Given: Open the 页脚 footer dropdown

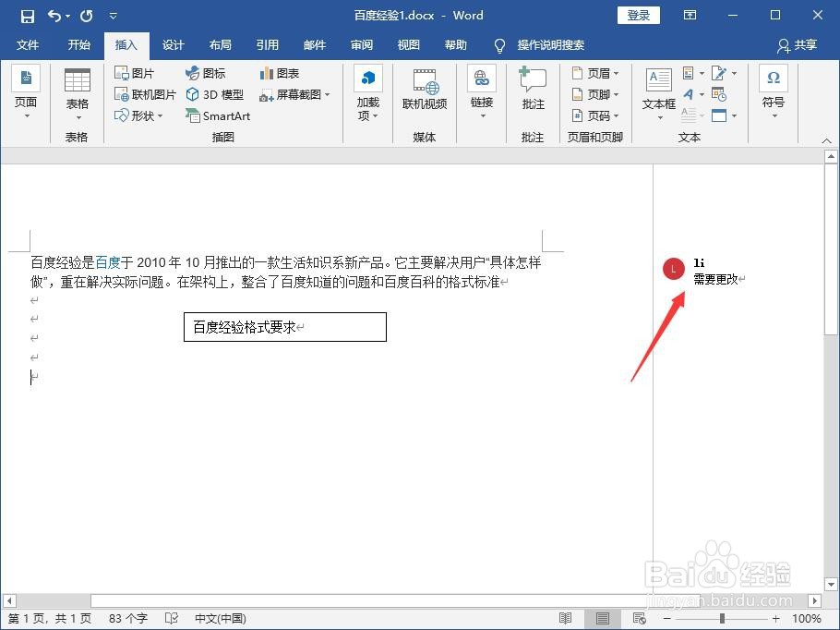Looking at the screenshot, I should pyautogui.click(x=595, y=94).
